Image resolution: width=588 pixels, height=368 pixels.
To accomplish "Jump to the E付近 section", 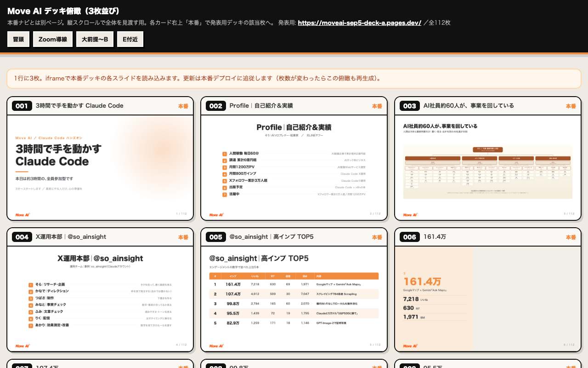I will coord(130,40).
